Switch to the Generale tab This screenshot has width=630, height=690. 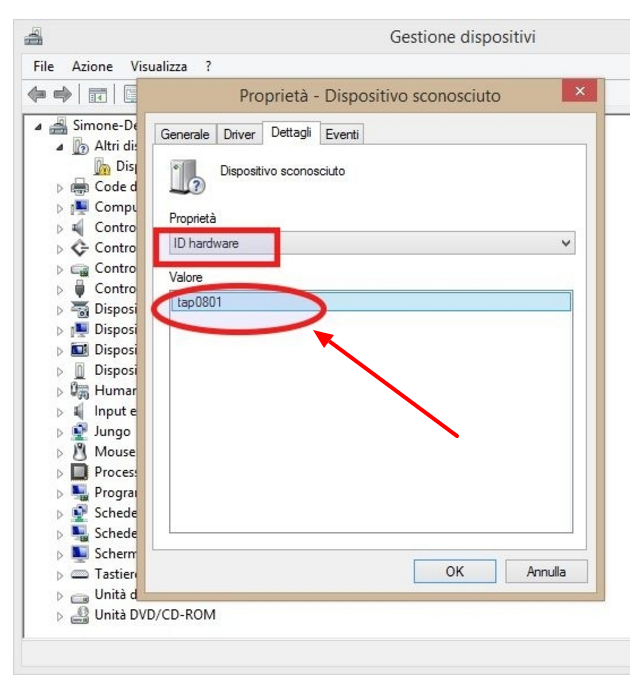185,134
